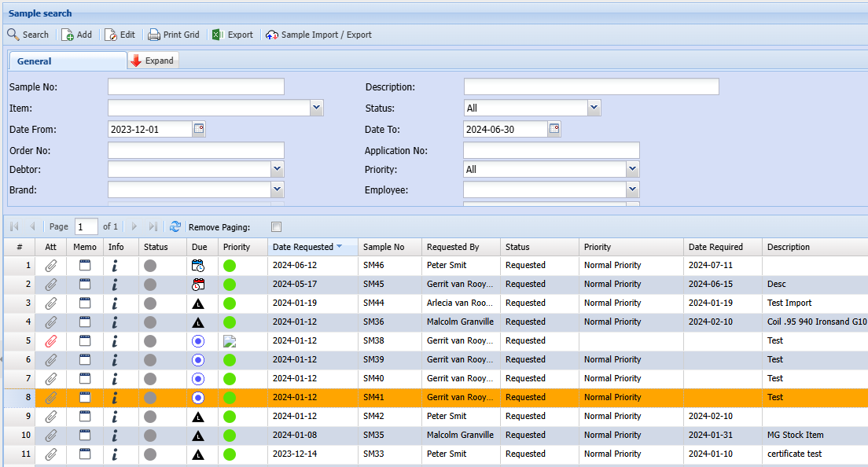Open memo icon for sample SM46
The image size is (868, 467).
pos(85,266)
